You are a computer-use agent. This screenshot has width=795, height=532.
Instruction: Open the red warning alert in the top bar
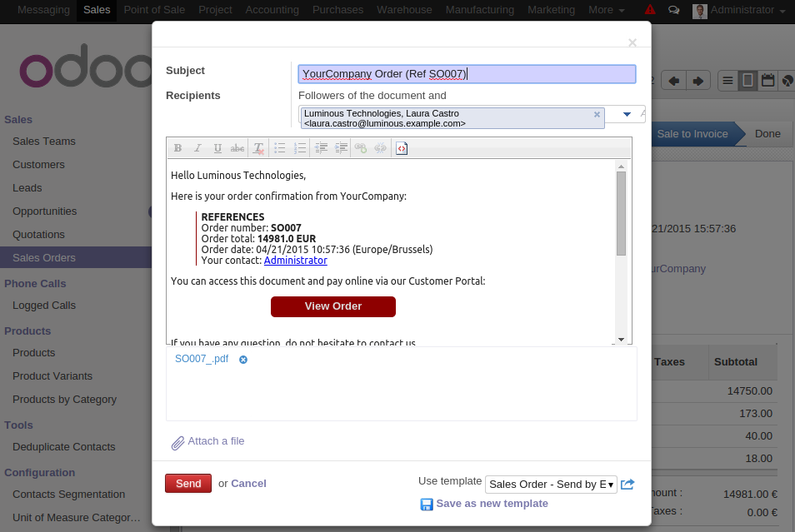(x=650, y=9)
